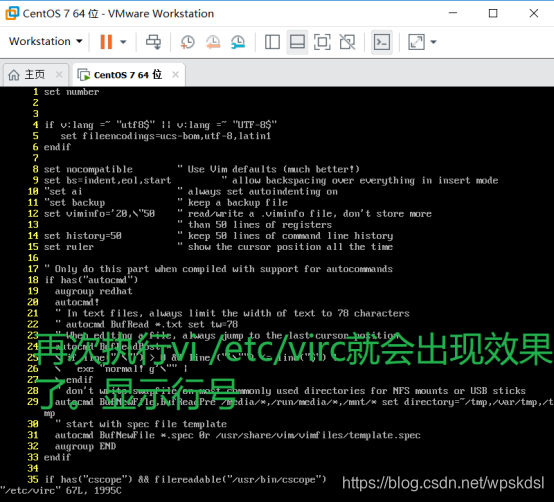Viewport: 554px width, 502px height.
Task: Open the snapshot manager
Action: [238, 42]
